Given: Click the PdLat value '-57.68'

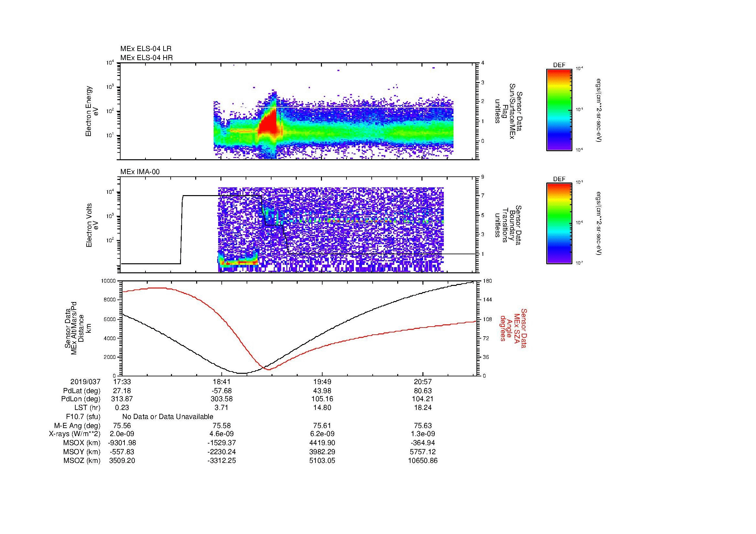Looking at the screenshot, I should (x=222, y=391).
